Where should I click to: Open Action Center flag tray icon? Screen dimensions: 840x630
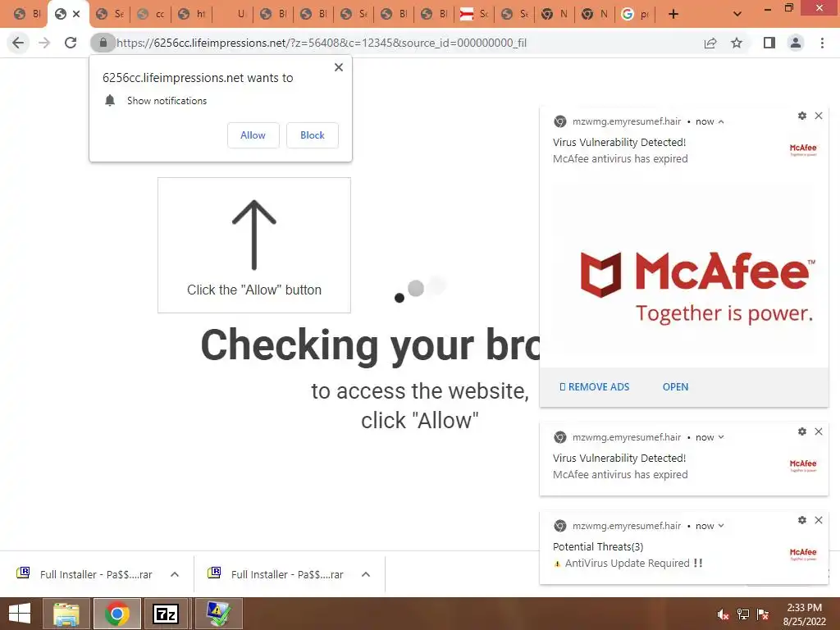click(x=763, y=614)
